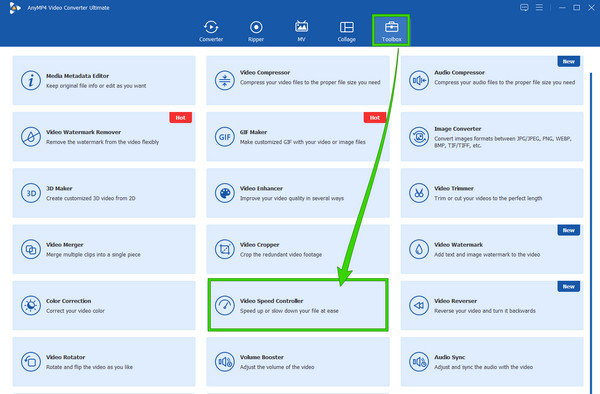This screenshot has height=394, width=600.
Task: Click the Video Enhancer palette icon
Action: [225, 193]
